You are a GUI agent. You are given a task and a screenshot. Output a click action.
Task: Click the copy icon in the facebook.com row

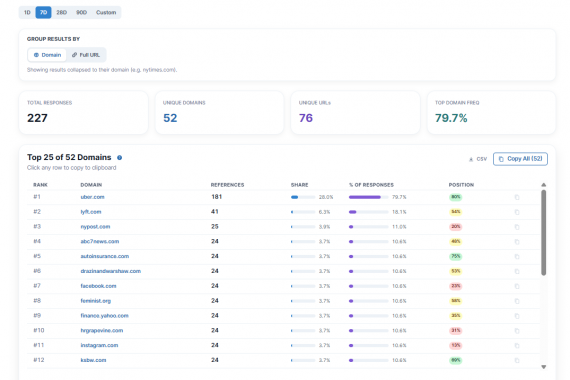517,286
